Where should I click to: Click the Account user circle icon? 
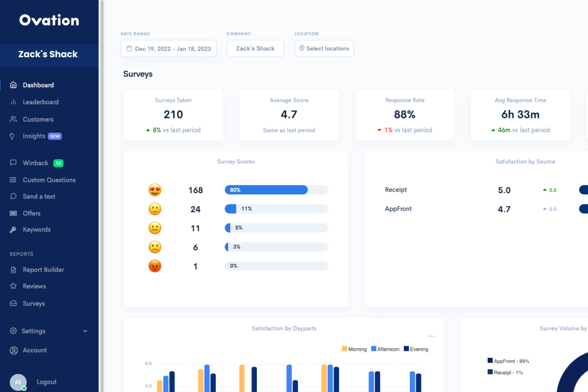click(14, 350)
